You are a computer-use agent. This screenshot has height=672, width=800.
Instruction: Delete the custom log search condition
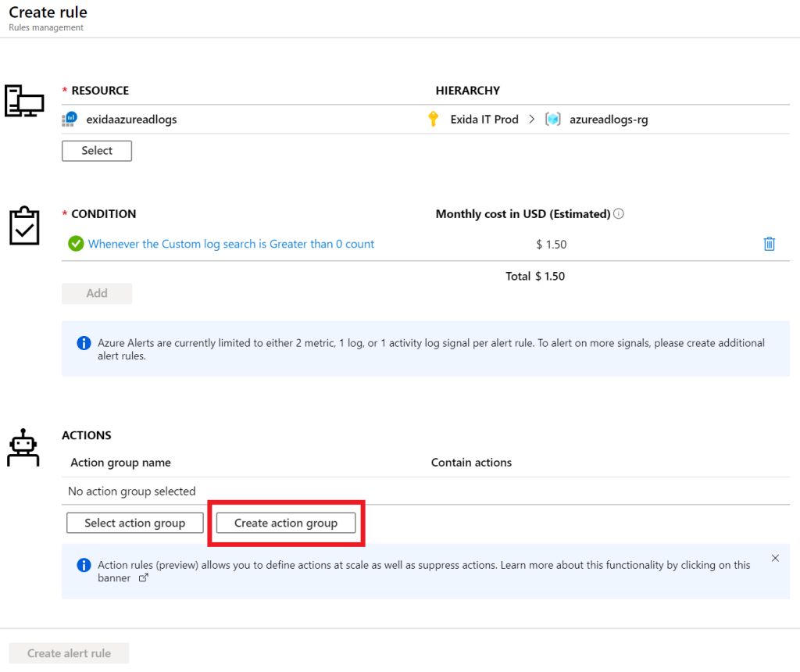[769, 244]
